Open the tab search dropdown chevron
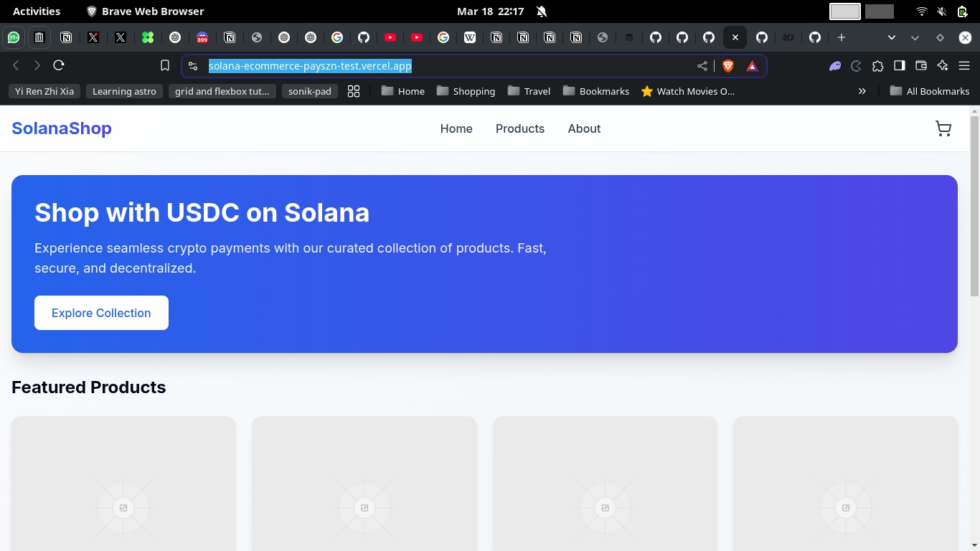 (891, 37)
